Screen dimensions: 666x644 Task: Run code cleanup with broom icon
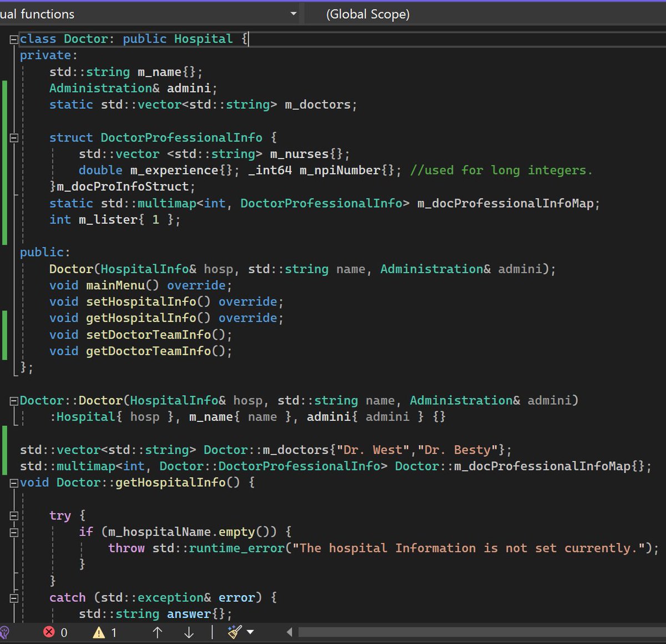235,632
